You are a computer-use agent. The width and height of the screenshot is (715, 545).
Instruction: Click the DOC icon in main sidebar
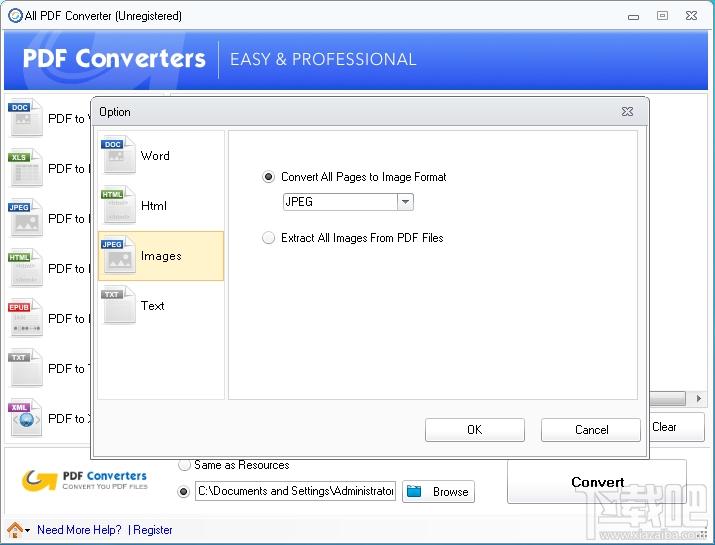pyautogui.click(x=26, y=118)
